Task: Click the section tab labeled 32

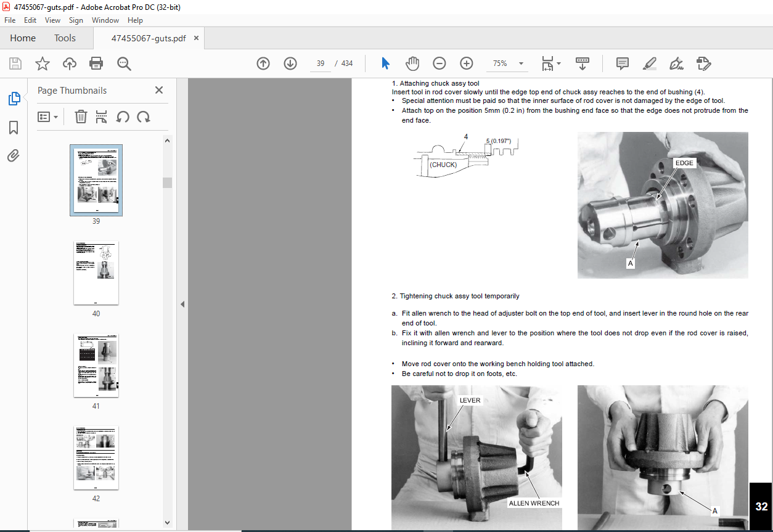Action: tap(761, 507)
